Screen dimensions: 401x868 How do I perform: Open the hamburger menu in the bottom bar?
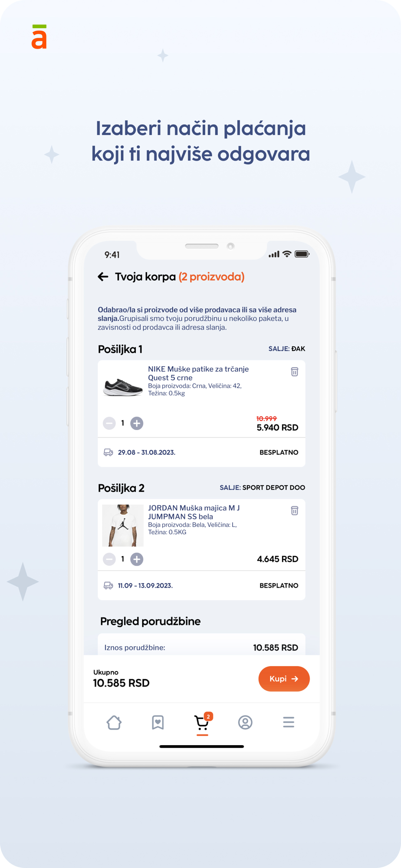[x=289, y=722]
